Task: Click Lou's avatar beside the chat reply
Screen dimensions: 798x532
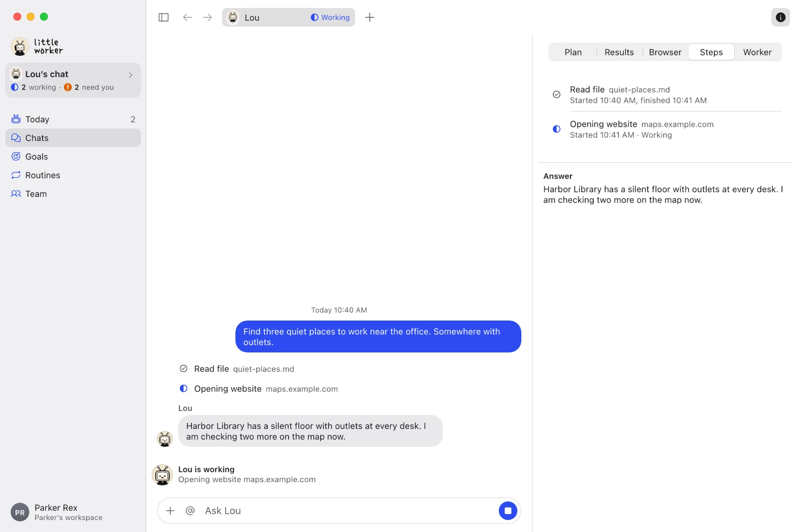Action: coord(165,439)
